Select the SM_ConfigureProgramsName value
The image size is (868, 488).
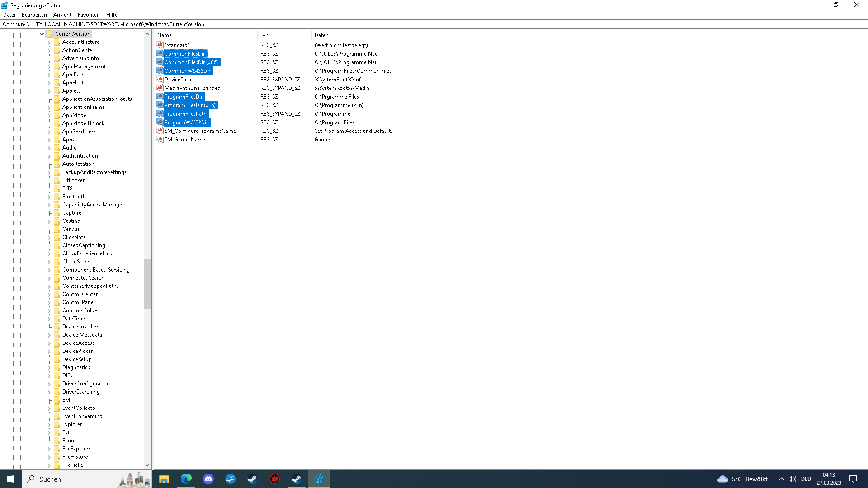pyautogui.click(x=200, y=131)
